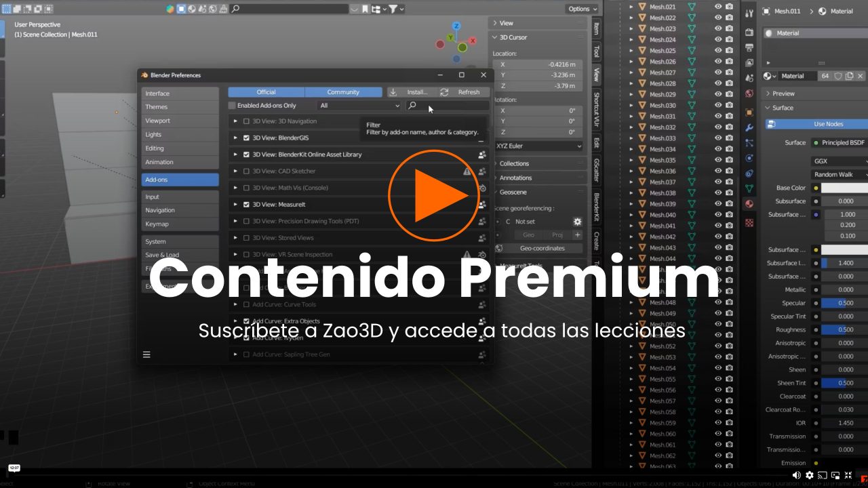Hide Mesh.021 with its eye icon
The width and height of the screenshot is (868, 488).
coord(719,7)
